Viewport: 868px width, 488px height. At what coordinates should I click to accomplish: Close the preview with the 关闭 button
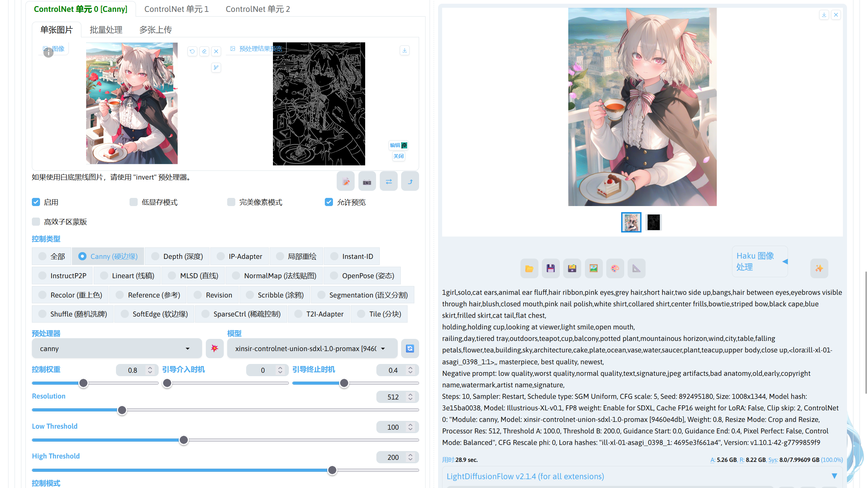coord(398,156)
